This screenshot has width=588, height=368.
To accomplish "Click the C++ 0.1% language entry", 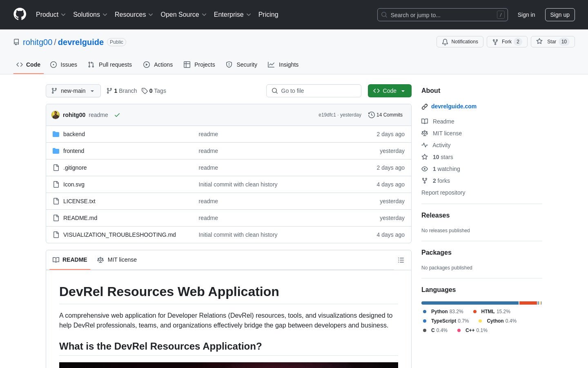I will 472,330.
